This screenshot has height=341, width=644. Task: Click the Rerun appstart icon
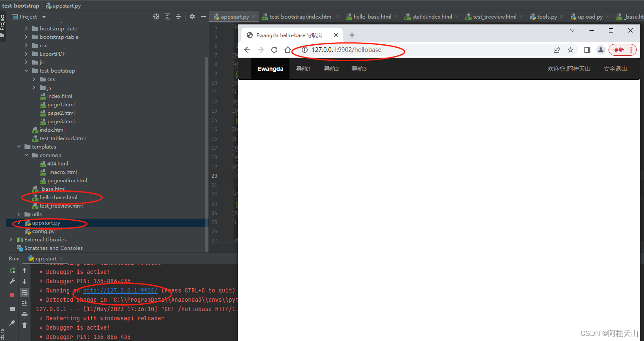[12, 271]
